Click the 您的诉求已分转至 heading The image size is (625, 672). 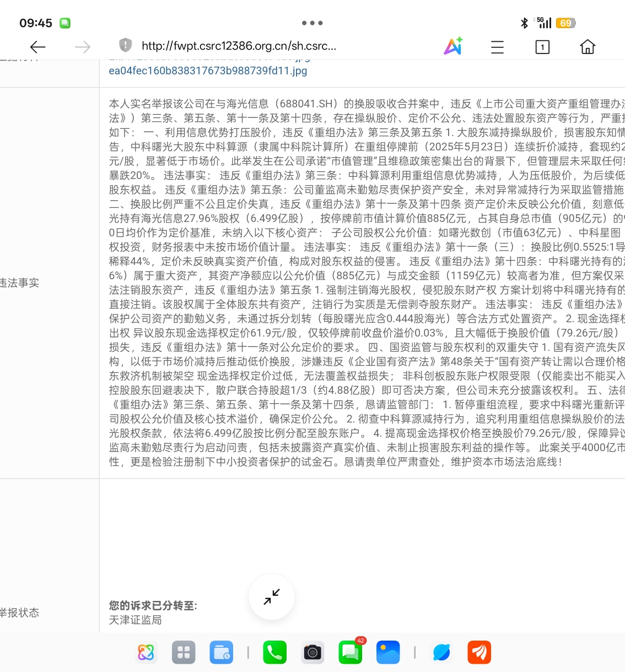click(x=153, y=606)
